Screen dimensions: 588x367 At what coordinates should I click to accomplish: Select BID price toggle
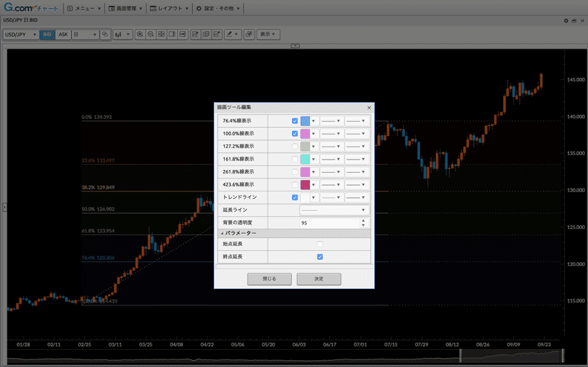pos(47,35)
